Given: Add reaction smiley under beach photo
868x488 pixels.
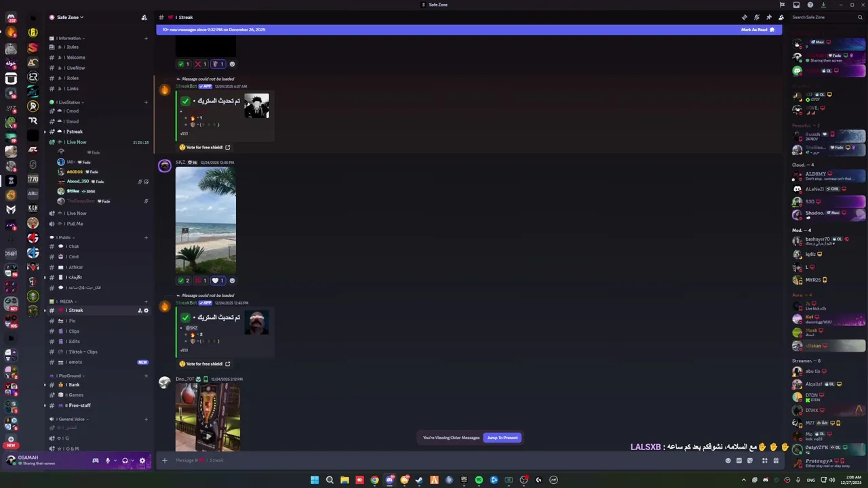Looking at the screenshot, I should (x=232, y=281).
